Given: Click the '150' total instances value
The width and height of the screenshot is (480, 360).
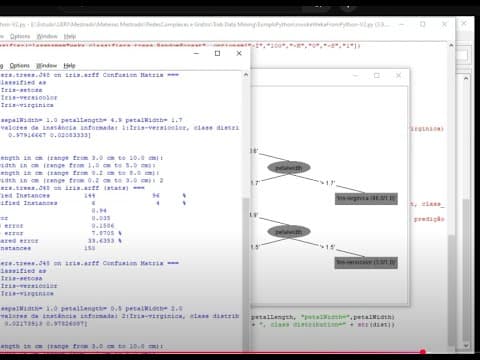Looking at the screenshot, I should [90, 248].
